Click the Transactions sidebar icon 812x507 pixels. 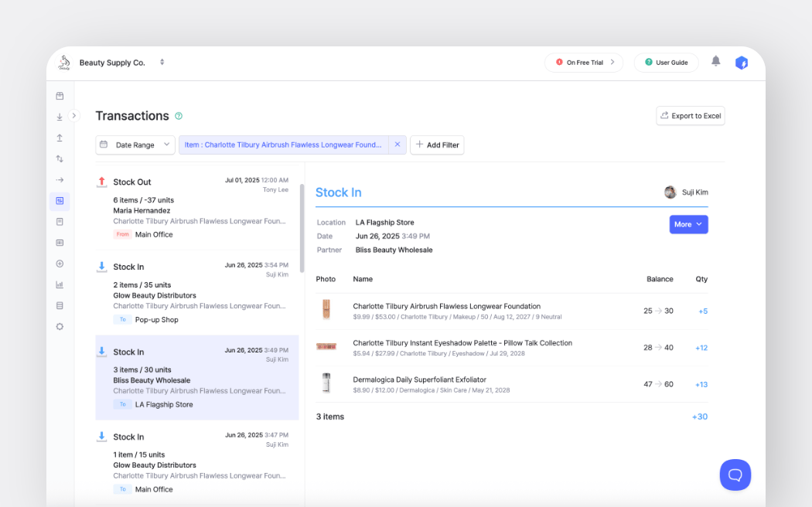click(60, 200)
